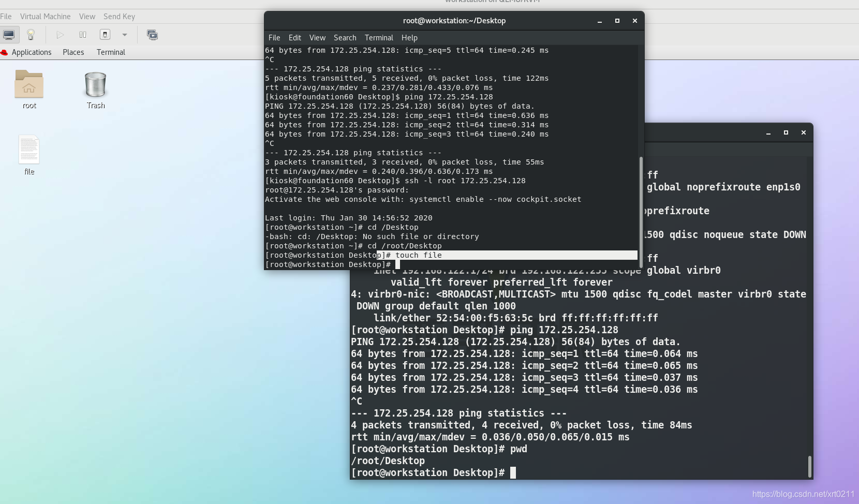Open Edit menu in front terminal

click(x=295, y=38)
